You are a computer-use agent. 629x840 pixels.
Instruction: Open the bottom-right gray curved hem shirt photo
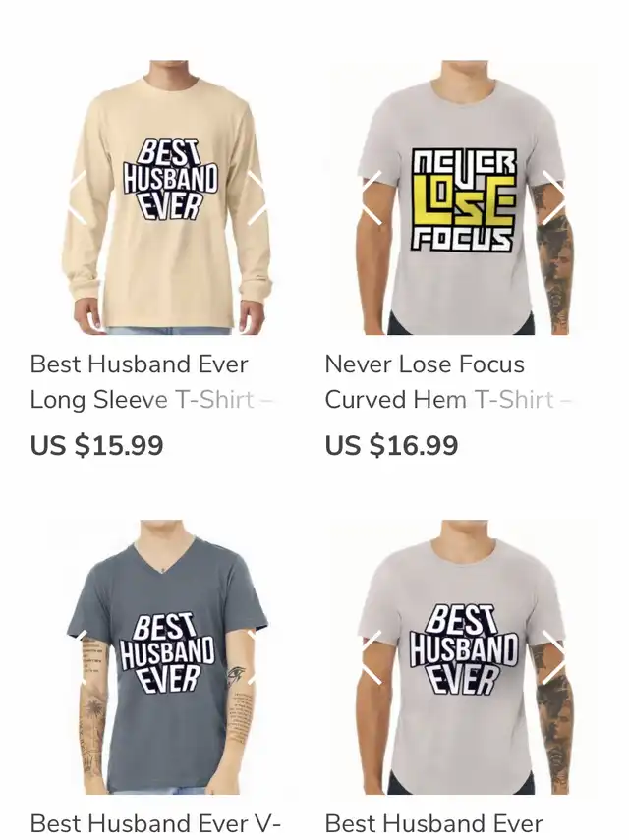click(x=462, y=657)
